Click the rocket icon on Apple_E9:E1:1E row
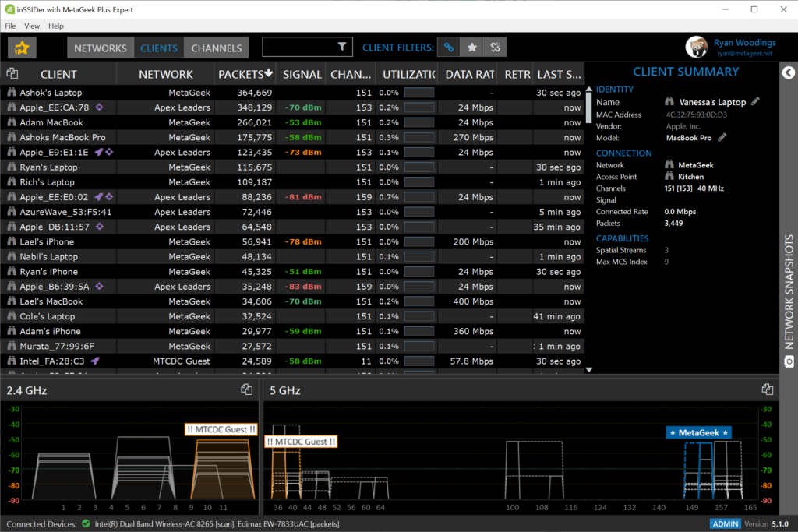Image resolution: width=798 pixels, height=532 pixels. [99, 152]
